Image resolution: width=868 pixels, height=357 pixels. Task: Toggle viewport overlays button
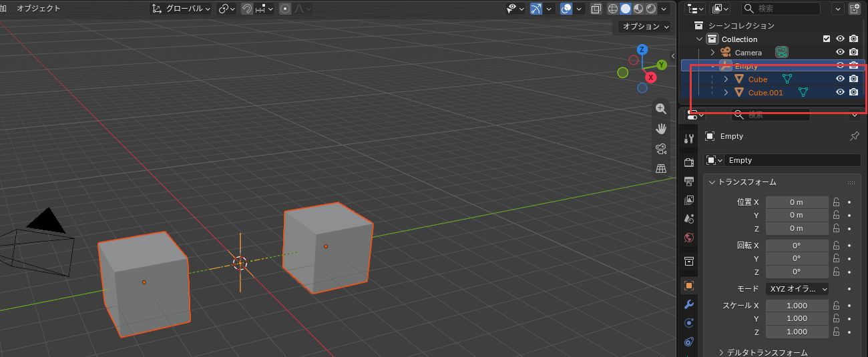(566, 9)
